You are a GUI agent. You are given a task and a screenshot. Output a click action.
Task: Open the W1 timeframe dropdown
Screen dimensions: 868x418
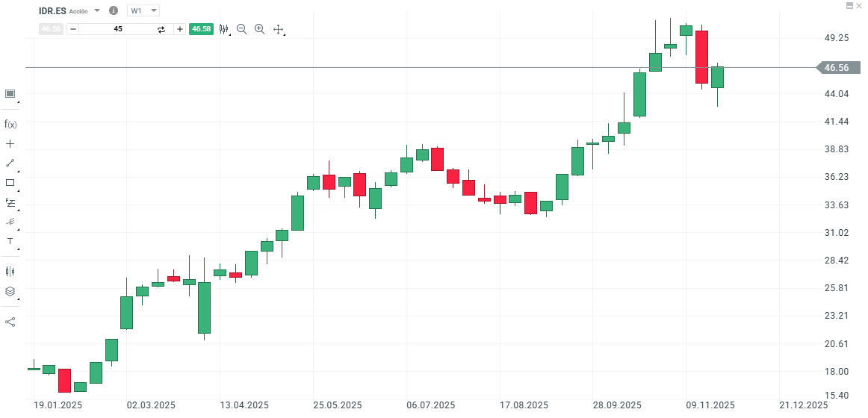click(x=143, y=11)
